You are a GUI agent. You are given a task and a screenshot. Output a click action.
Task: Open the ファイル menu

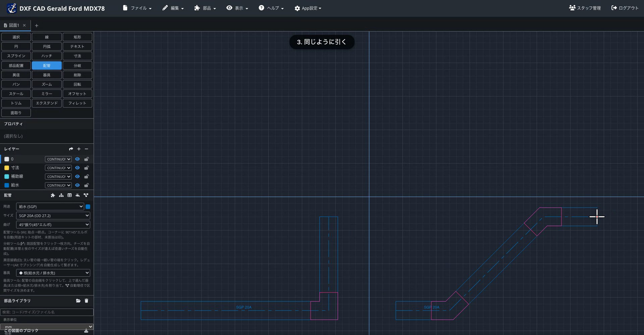137,8
